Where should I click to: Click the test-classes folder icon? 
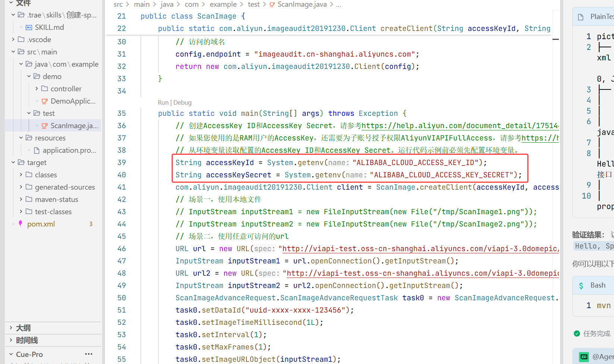pos(29,212)
